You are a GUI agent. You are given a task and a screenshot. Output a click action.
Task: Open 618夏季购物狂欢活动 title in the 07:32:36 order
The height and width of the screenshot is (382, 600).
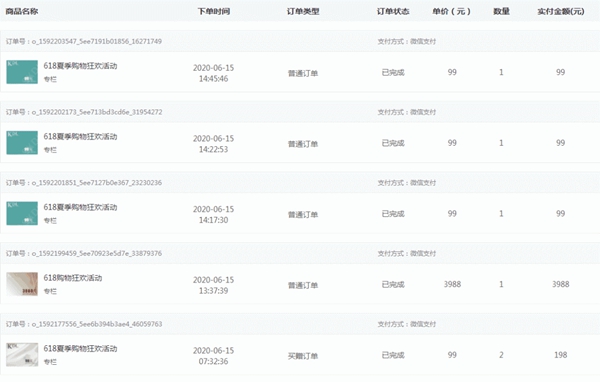(x=80, y=348)
